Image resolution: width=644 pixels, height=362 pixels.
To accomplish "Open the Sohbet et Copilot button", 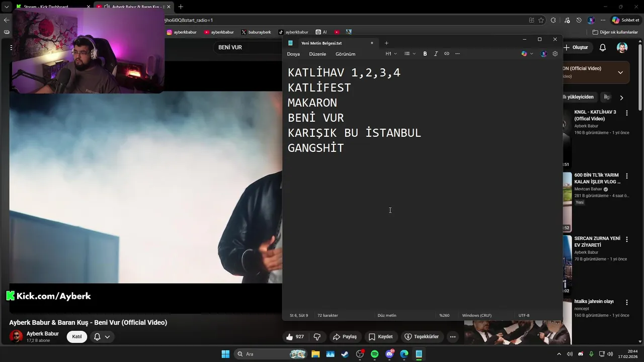I will 626,20.
